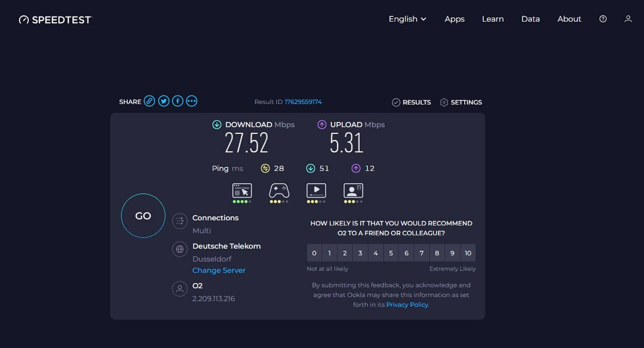Rate recommendation as 8
Image resolution: width=644 pixels, height=348 pixels.
(437, 253)
